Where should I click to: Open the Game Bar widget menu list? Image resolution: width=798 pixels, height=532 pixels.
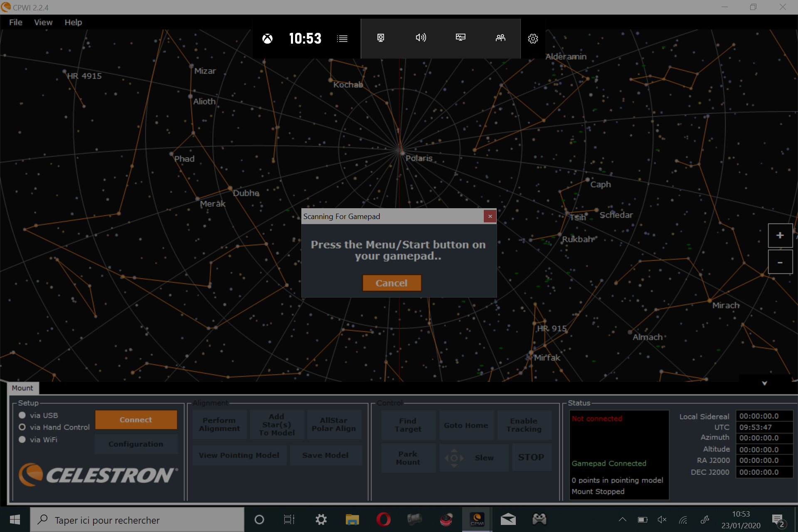point(342,39)
